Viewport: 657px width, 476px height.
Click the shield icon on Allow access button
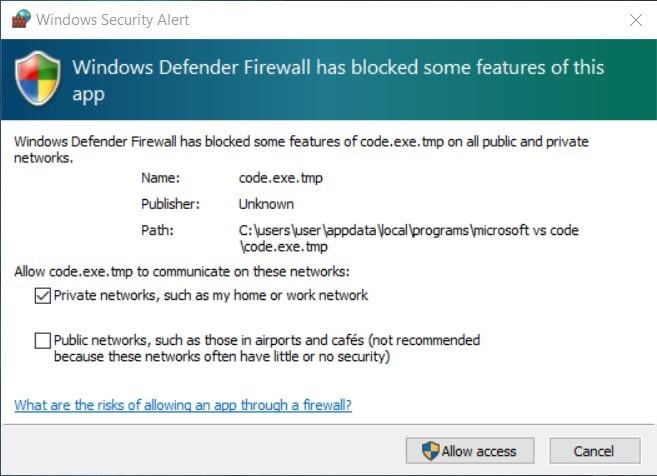coord(430,451)
